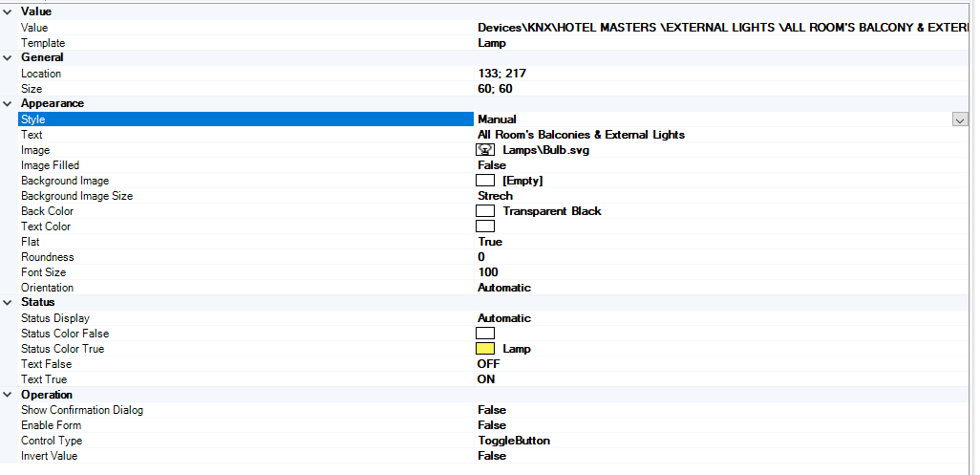The height and width of the screenshot is (475, 980).
Task: Click the Show Confirmation Dialog value
Action: (492, 410)
